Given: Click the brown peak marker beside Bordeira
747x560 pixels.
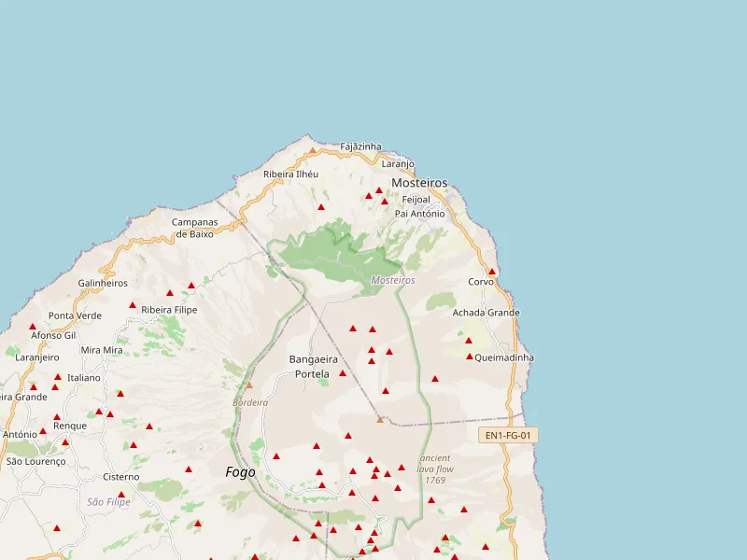Looking at the screenshot, I should [x=249, y=385].
